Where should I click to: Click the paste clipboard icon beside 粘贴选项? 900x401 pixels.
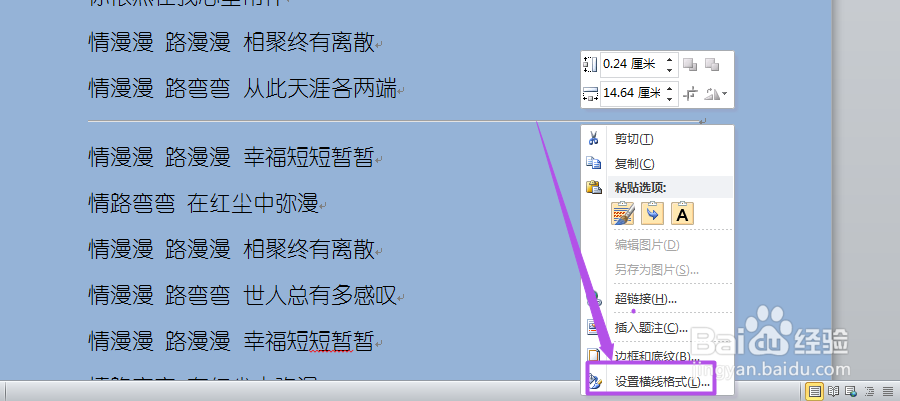tap(593, 187)
